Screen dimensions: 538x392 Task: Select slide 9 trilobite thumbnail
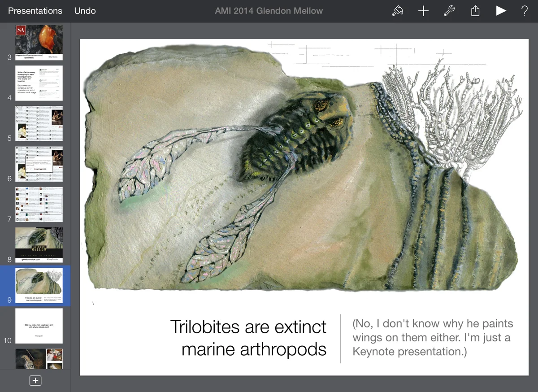click(39, 285)
